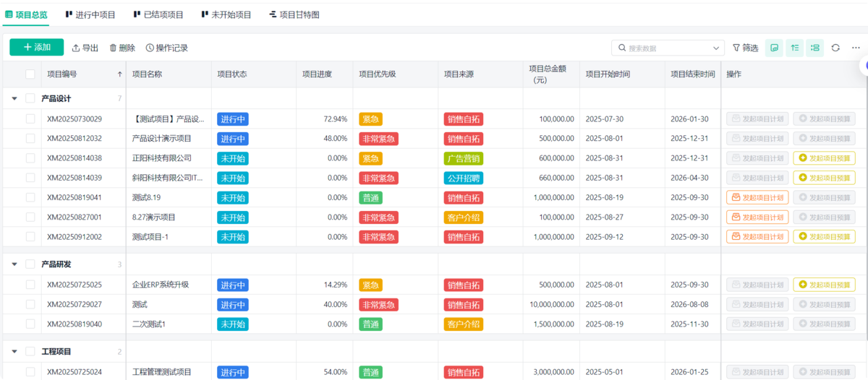Click the sort icon with up arrow

pyautogui.click(x=795, y=48)
